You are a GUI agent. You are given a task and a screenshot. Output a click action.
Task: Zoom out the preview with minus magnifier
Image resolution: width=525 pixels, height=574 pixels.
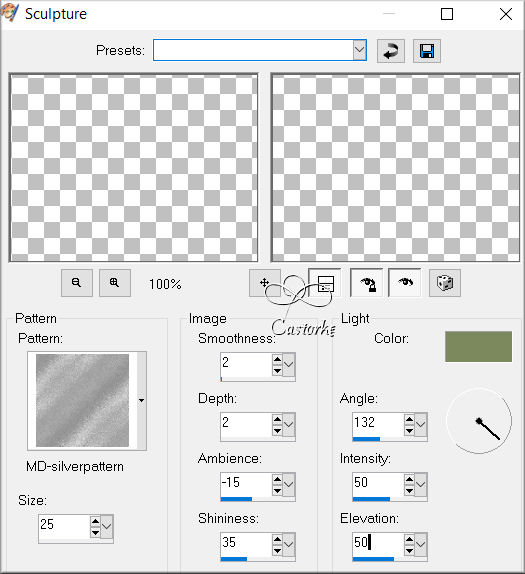(77, 283)
